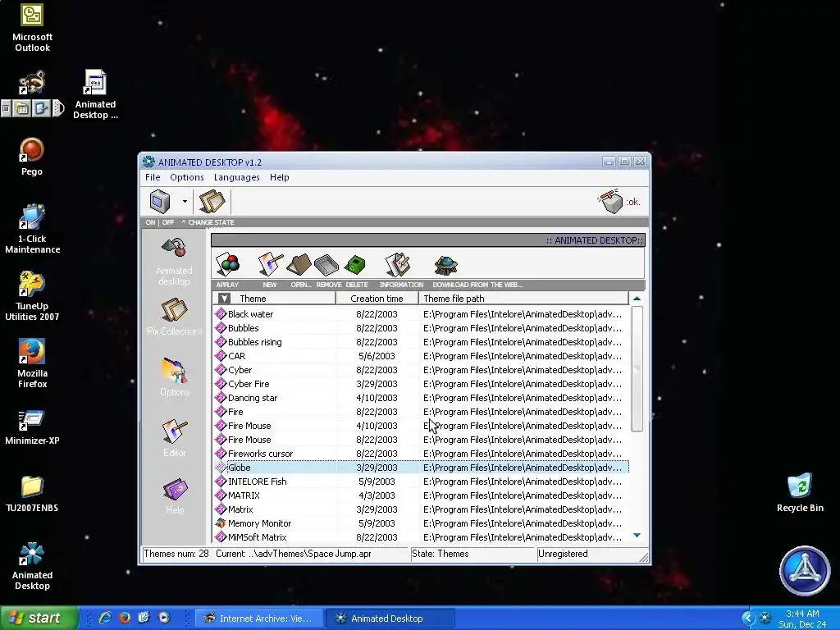
Task: Open the Recycle Bin desktop icon
Action: pos(800,492)
